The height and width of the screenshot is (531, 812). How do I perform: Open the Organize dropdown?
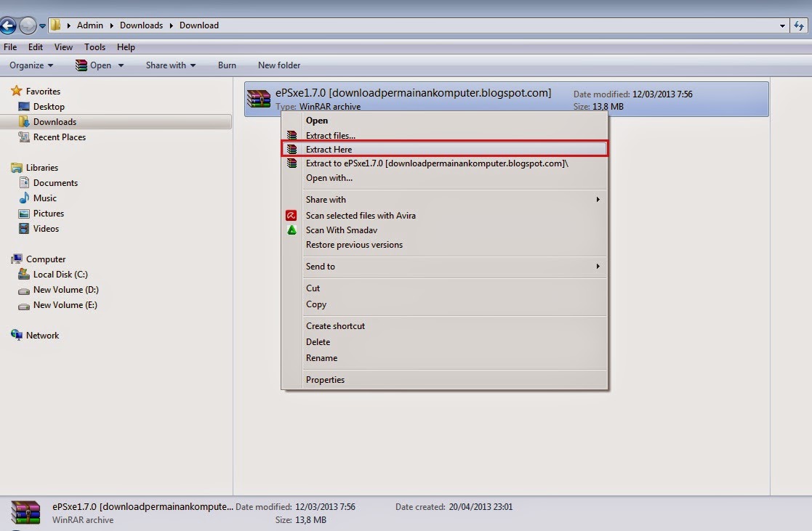[x=31, y=65]
